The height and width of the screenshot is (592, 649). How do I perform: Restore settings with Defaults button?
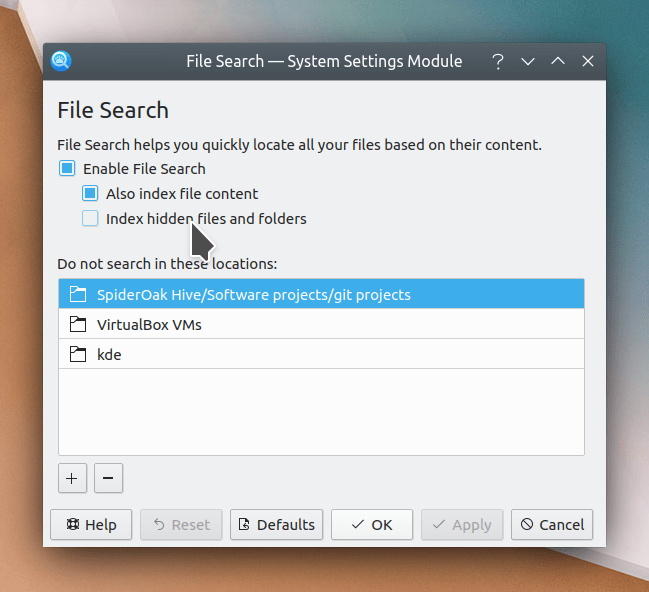point(277,524)
